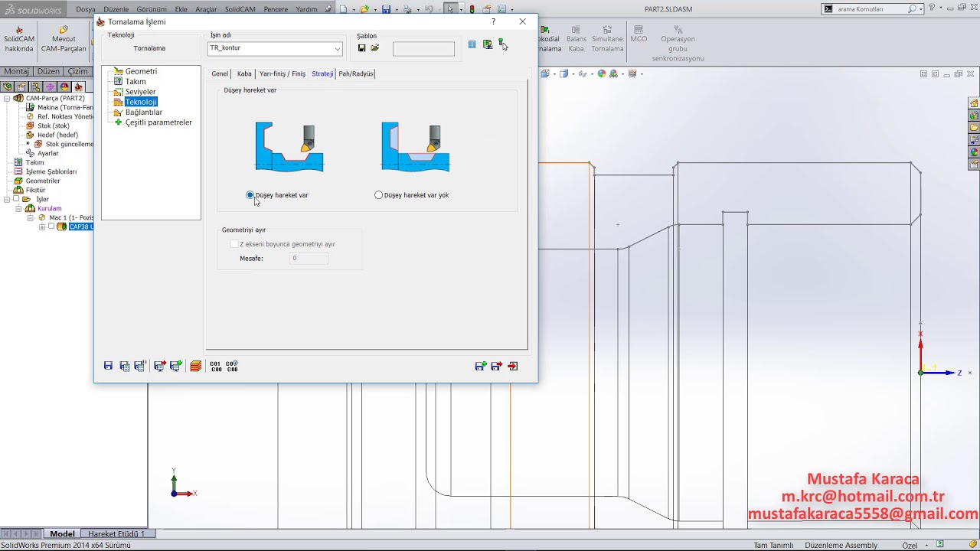
Task: Click the Mesafe input field
Action: (x=309, y=259)
